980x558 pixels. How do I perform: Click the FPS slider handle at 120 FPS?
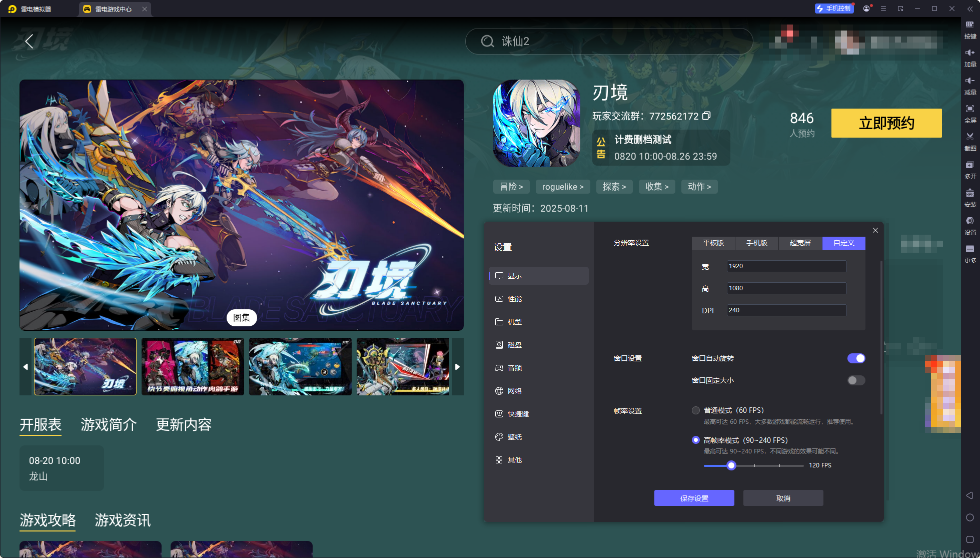[731, 465]
